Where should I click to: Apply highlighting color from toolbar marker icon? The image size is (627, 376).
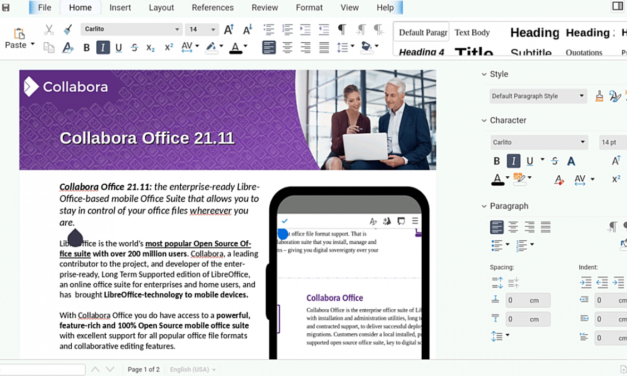click(x=211, y=48)
